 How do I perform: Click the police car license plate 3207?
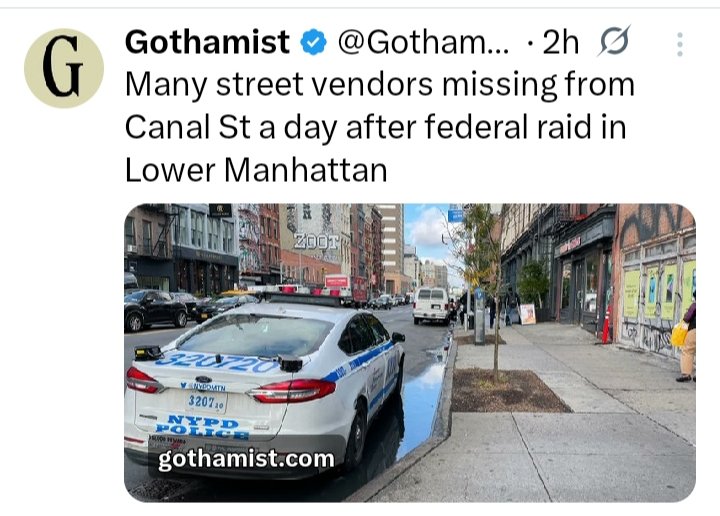[206, 403]
